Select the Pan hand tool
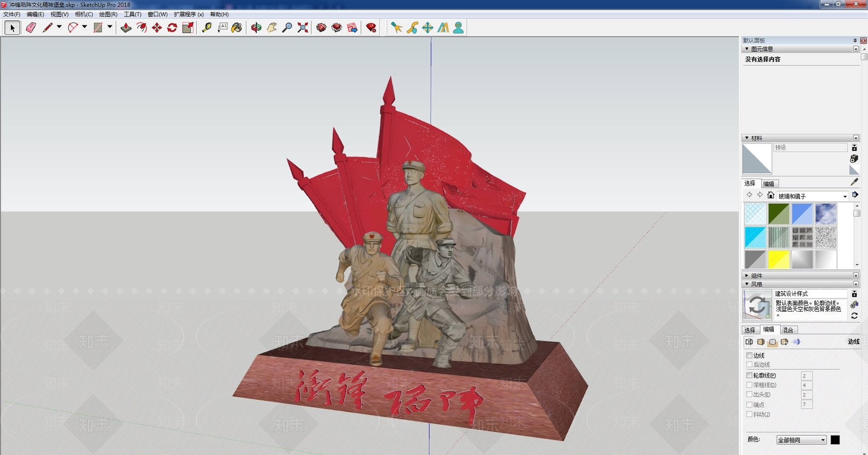The height and width of the screenshot is (455, 868). coord(272,28)
